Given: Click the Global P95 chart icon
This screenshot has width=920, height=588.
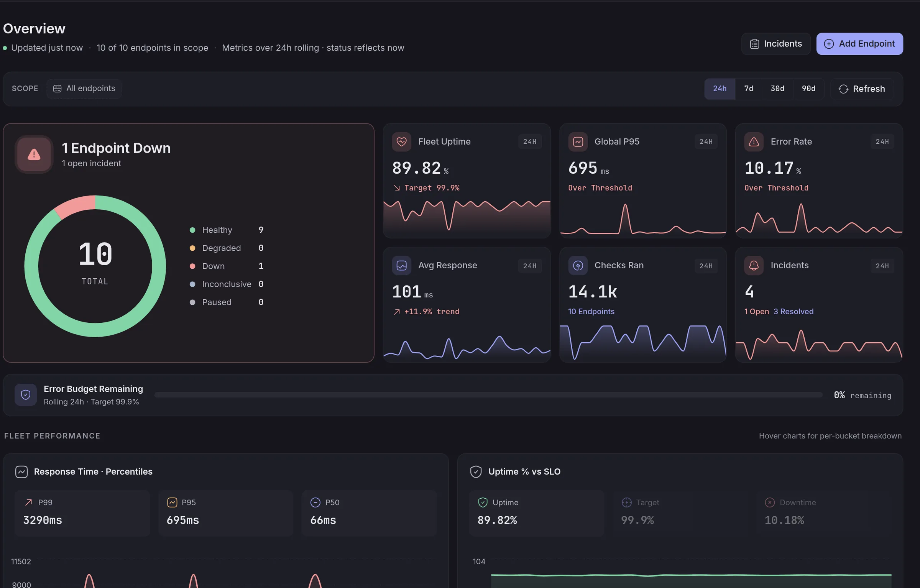Looking at the screenshot, I should (x=578, y=142).
